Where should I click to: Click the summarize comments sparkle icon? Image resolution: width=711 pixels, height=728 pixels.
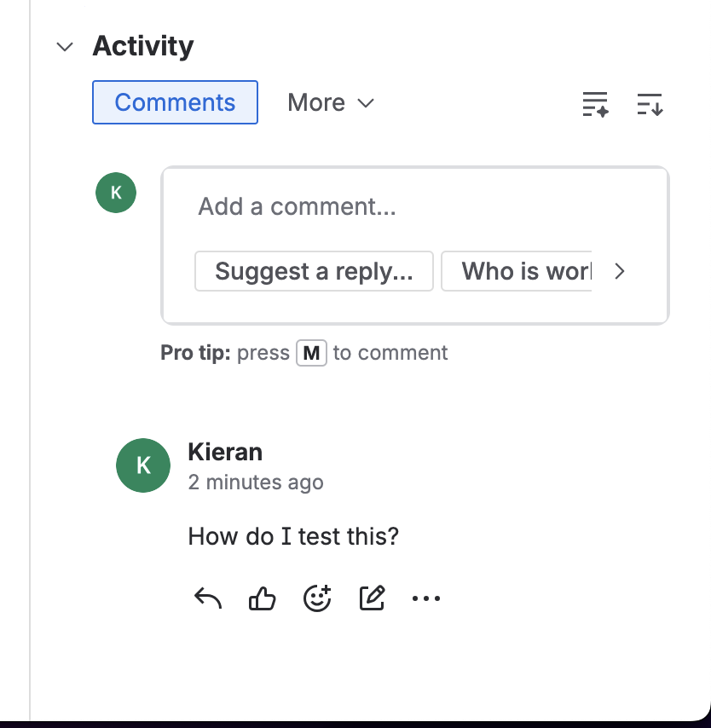pyautogui.click(x=595, y=104)
